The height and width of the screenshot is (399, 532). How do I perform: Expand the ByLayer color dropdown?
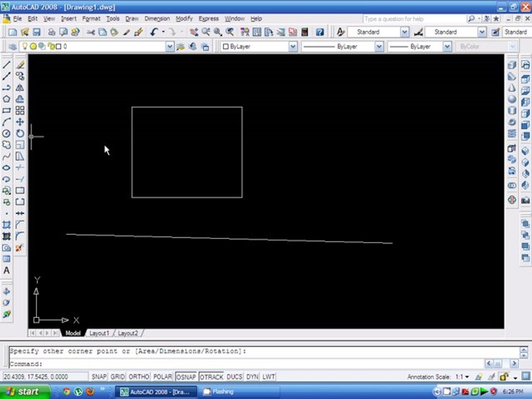click(x=293, y=47)
